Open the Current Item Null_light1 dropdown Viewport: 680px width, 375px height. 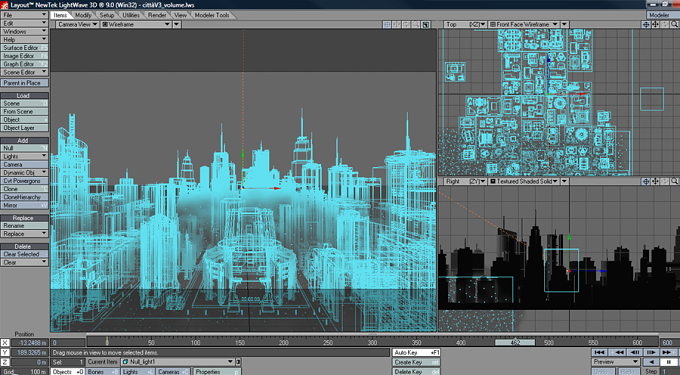click(178, 362)
